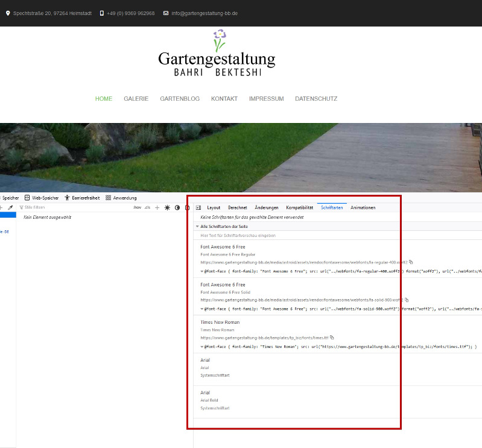Toggle the .cls class panel
Image resolution: width=482 pixels, height=448 pixels.
(148, 207)
